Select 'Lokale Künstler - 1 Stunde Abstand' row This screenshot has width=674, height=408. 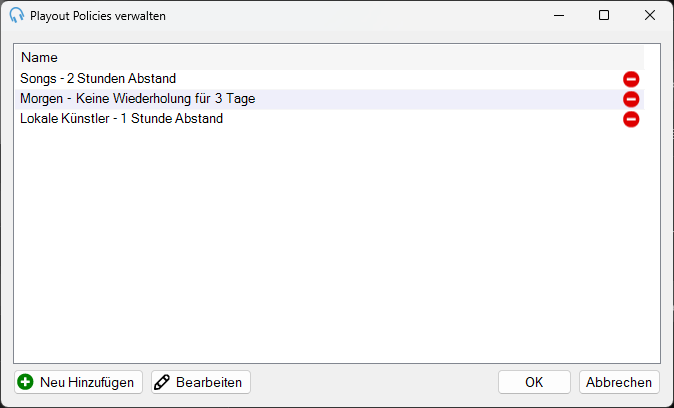pos(330,119)
